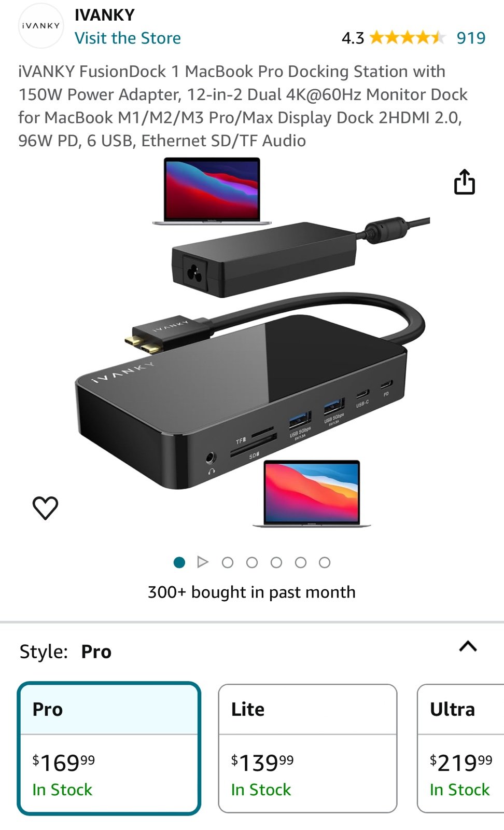Add item to wishlist with heart icon
504x830 pixels.
point(46,508)
